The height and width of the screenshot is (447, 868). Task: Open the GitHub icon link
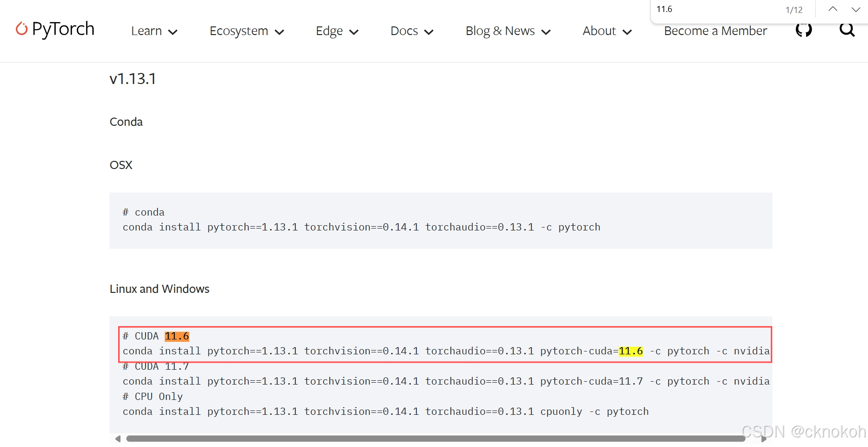click(804, 30)
